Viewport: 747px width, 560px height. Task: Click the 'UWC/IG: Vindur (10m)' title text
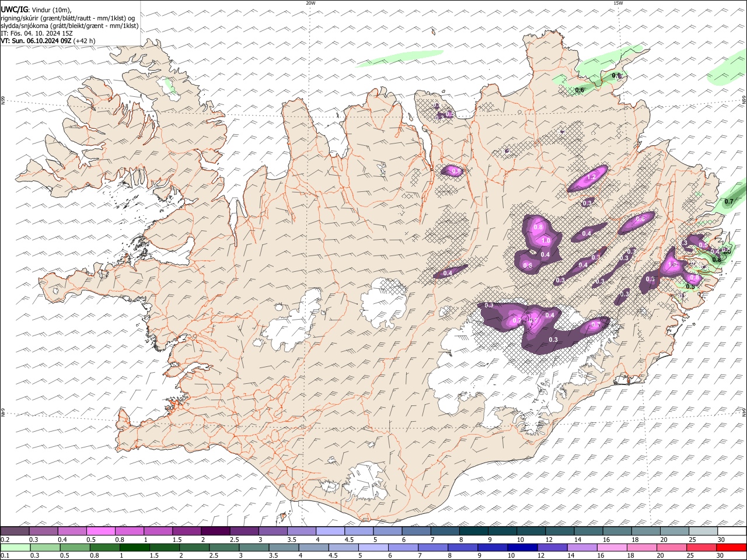pyautogui.click(x=36, y=10)
